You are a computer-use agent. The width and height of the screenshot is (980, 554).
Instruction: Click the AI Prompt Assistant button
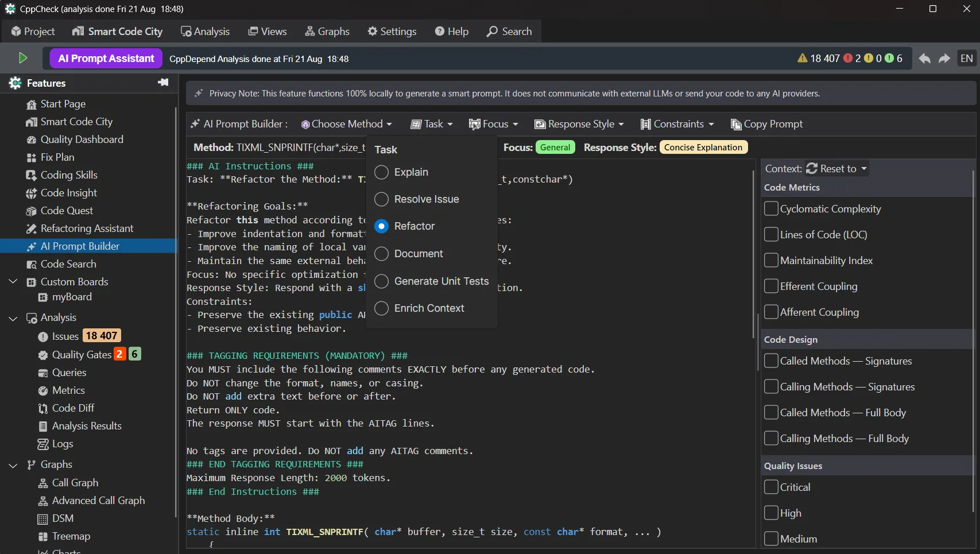point(106,59)
